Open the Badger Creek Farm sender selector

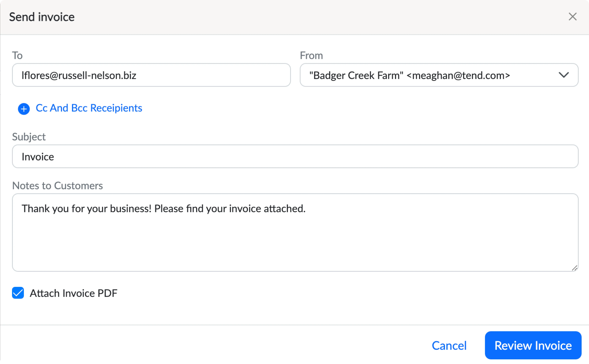[x=410, y=75]
